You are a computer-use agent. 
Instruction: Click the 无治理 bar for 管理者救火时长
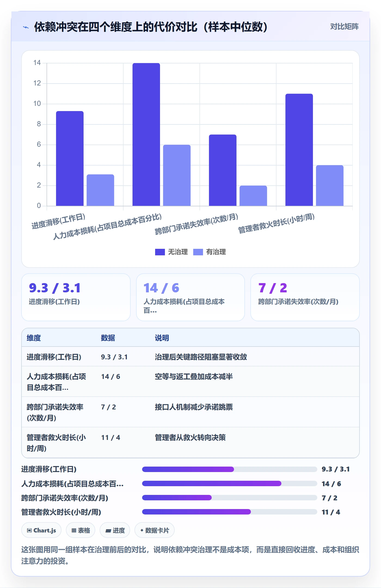coord(299,150)
